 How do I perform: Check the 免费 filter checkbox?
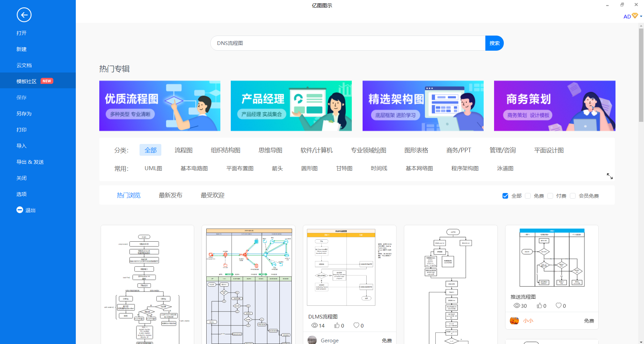[528, 196]
